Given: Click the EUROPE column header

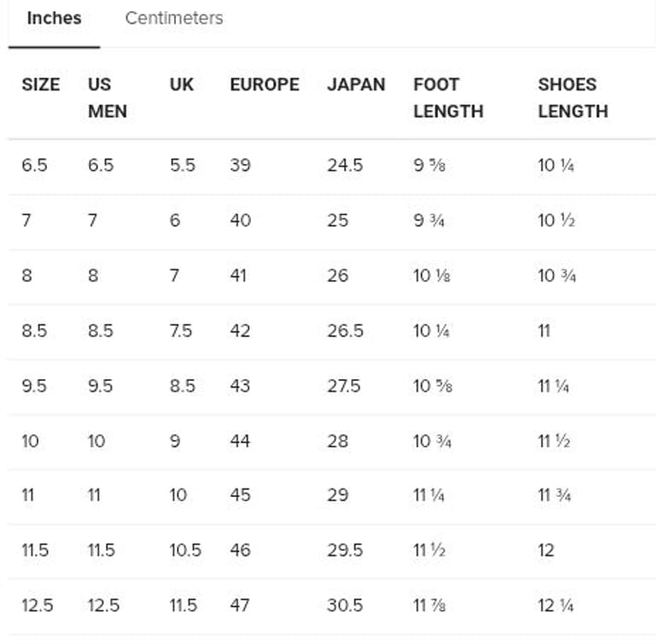Looking at the screenshot, I should [x=264, y=85].
